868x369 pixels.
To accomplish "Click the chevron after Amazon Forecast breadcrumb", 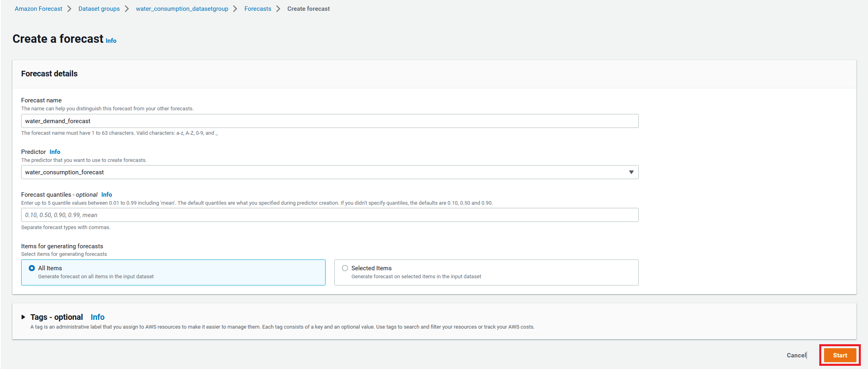I will (70, 9).
